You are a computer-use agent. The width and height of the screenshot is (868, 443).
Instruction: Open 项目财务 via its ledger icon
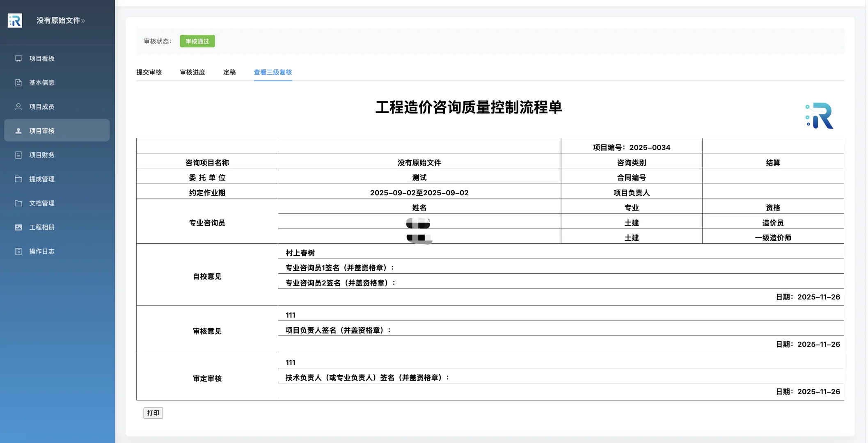point(18,155)
